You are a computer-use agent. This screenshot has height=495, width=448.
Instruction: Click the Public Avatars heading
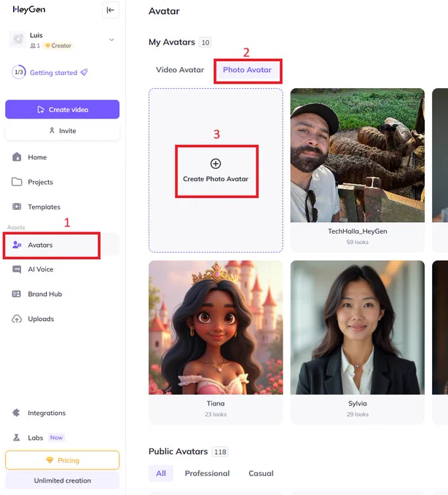point(178,451)
